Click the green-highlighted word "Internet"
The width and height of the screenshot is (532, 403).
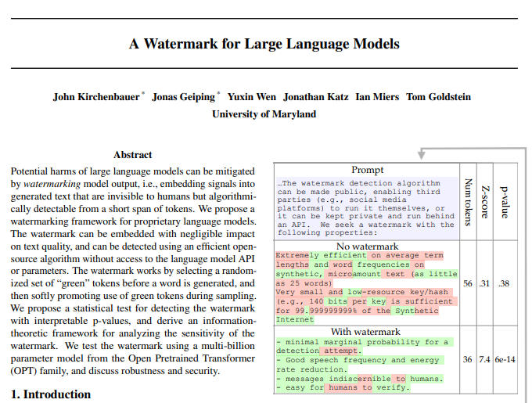click(x=294, y=319)
